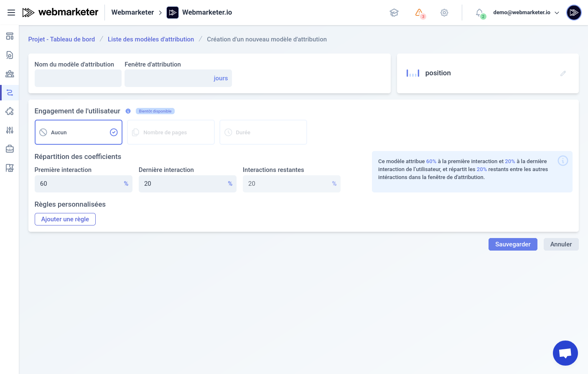Click the jours unit label

(x=221, y=78)
